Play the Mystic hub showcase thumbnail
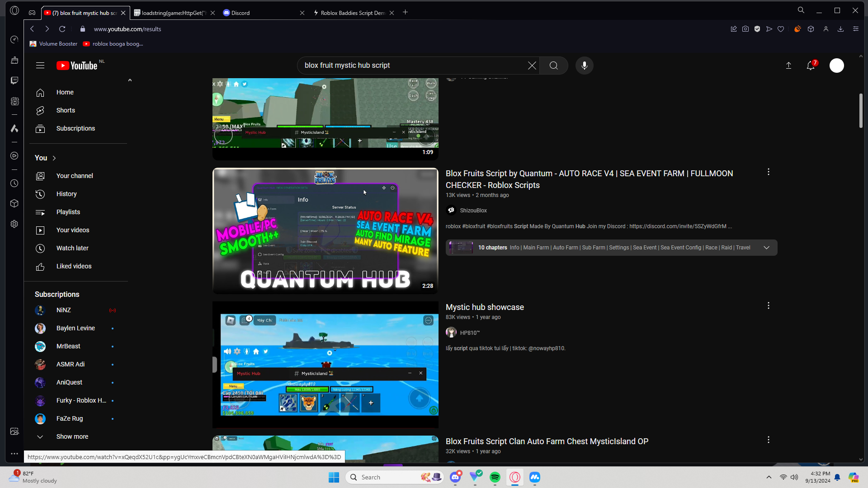Screen dimensions: 868x488 click(325, 365)
